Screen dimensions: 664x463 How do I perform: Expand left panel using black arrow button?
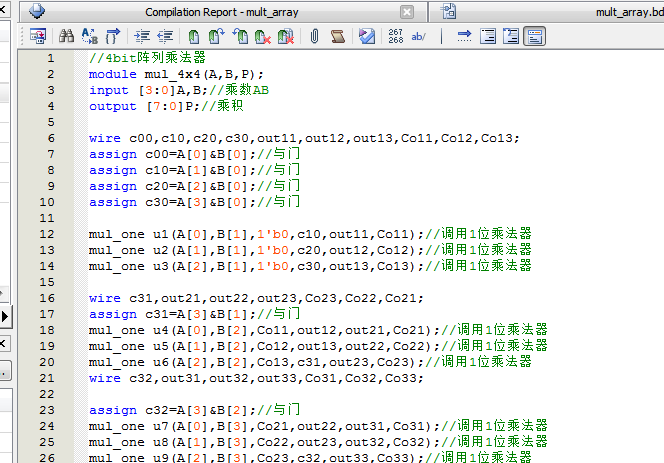click(5, 315)
